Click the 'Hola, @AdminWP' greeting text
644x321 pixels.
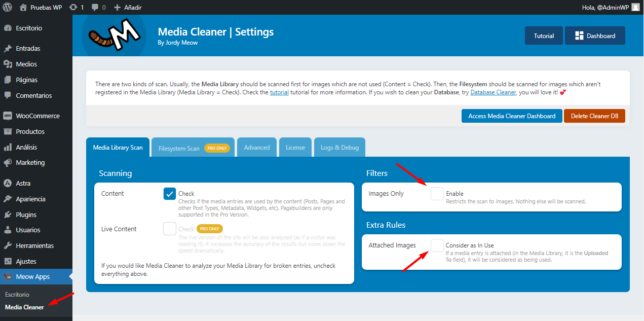click(x=605, y=8)
